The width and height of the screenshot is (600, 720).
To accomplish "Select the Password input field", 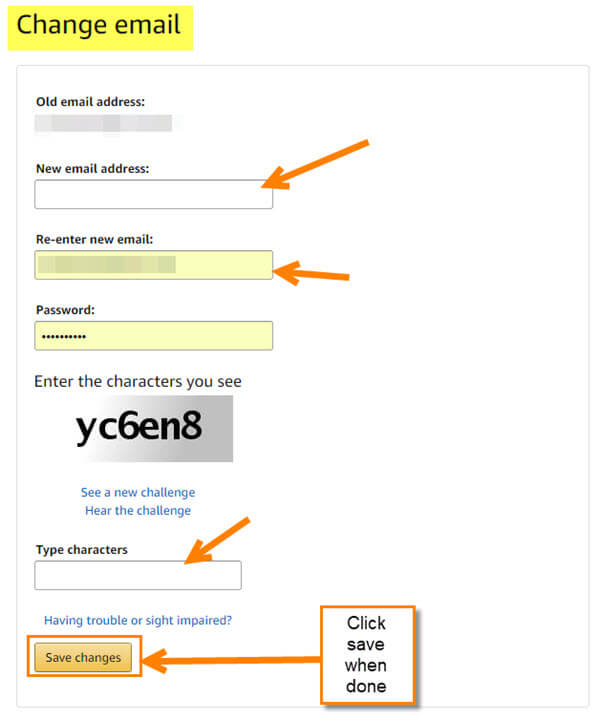I will pos(153,336).
